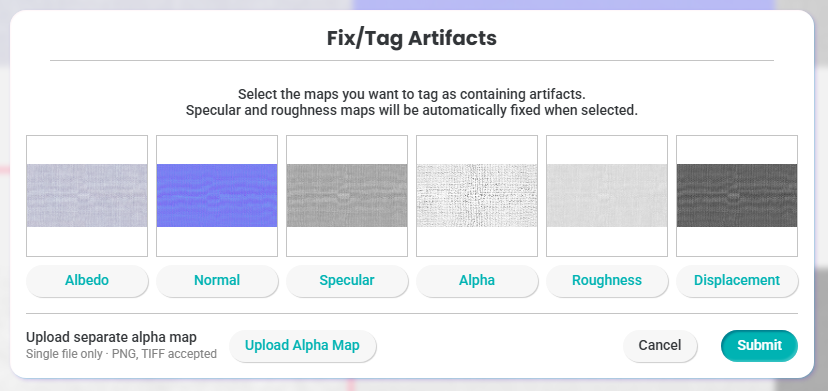Screen dimensions: 828x391
Task: Click the 'Select the maps' instruction line
Action: coord(412,95)
